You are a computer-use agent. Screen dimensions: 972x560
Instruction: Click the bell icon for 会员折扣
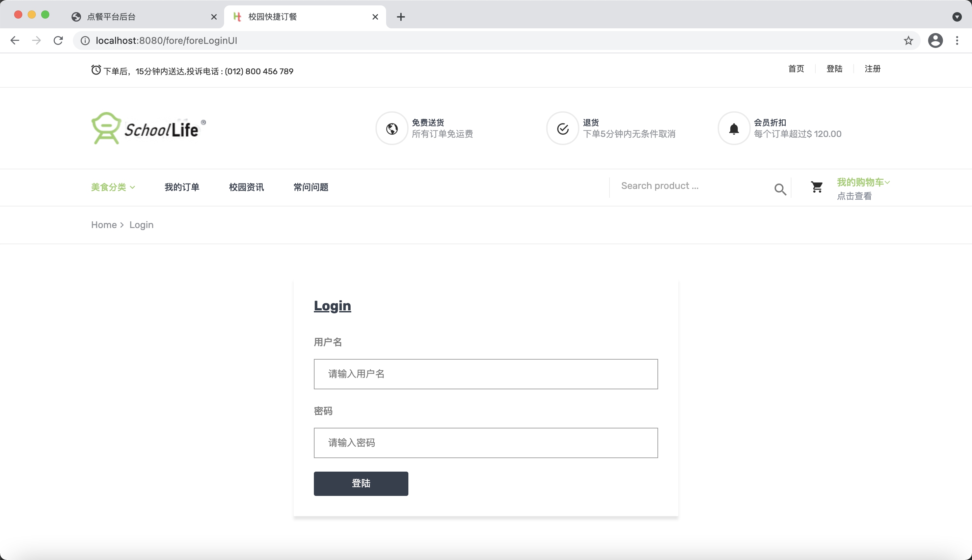pyautogui.click(x=734, y=129)
